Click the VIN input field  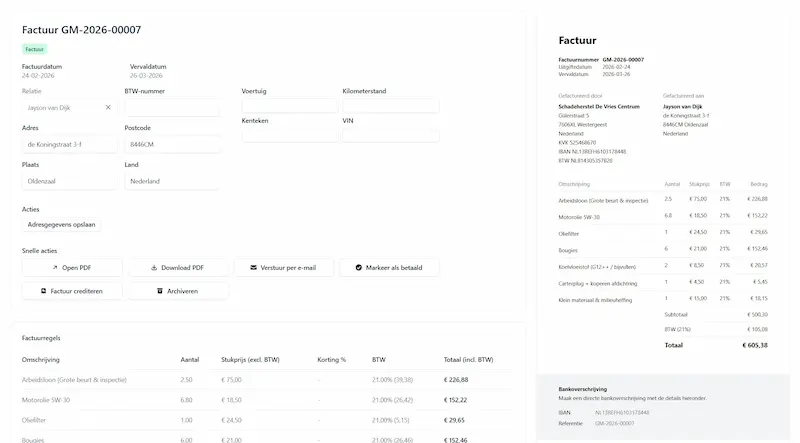(x=390, y=135)
